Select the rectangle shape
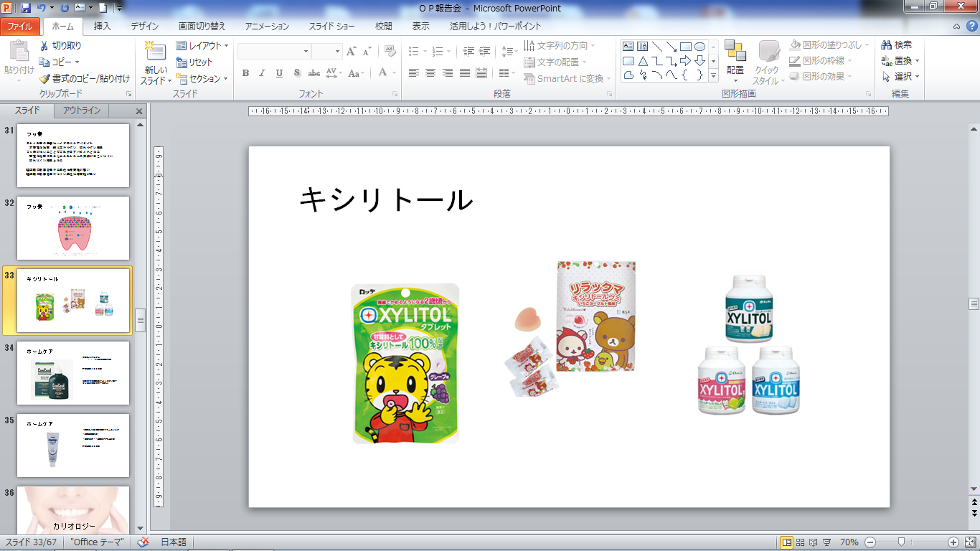The height and width of the screenshot is (551, 980). coord(686,47)
